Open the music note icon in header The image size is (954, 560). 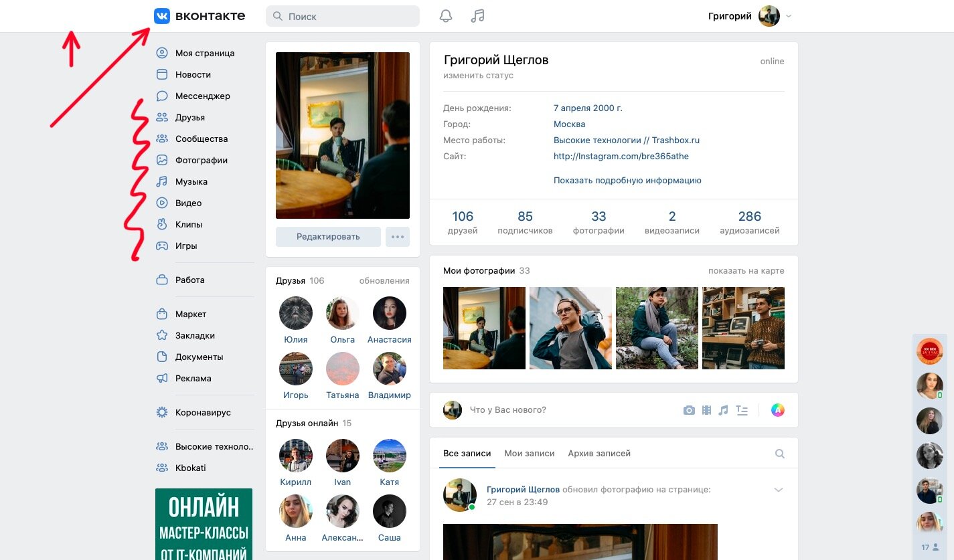click(477, 16)
